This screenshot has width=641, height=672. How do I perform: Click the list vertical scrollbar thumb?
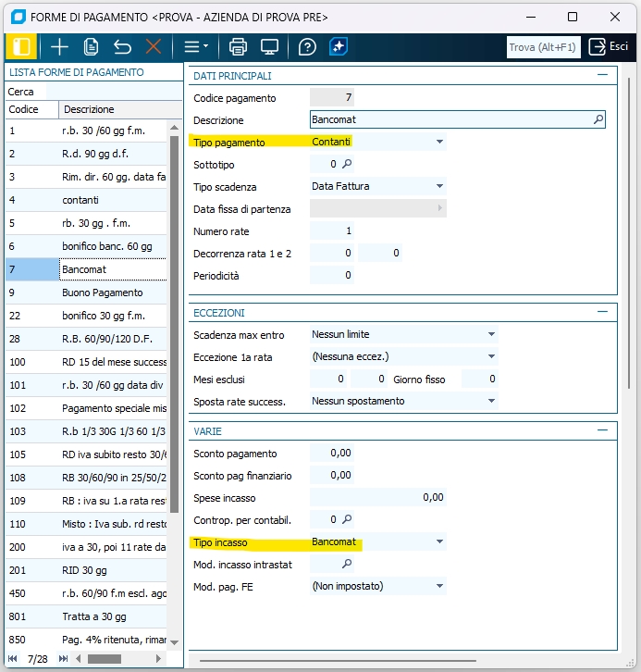(174, 324)
